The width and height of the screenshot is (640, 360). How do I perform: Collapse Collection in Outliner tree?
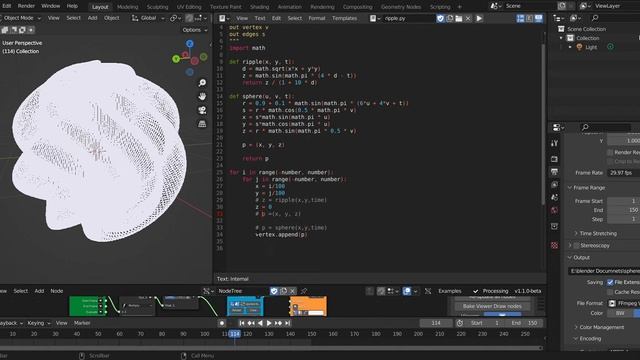click(x=561, y=38)
